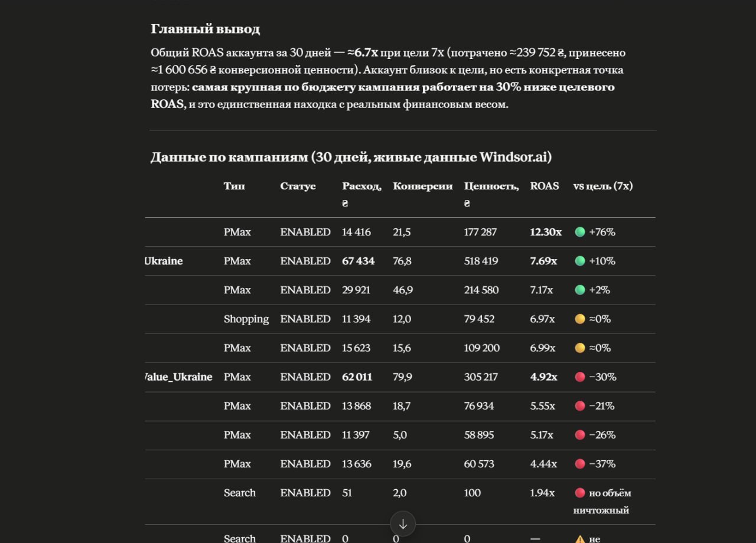756x543 pixels.
Task: Select the Value_Ukraine campaign name cell
Action: click(178, 377)
